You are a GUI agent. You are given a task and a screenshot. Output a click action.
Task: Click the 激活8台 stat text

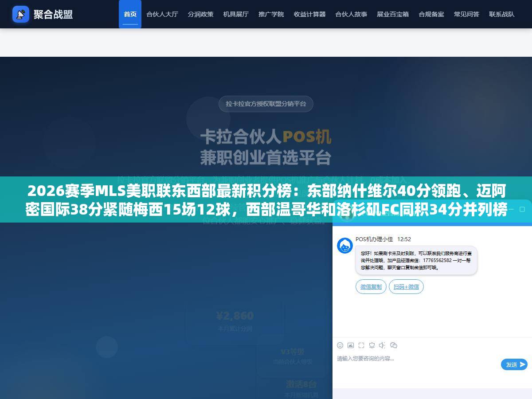point(301,383)
